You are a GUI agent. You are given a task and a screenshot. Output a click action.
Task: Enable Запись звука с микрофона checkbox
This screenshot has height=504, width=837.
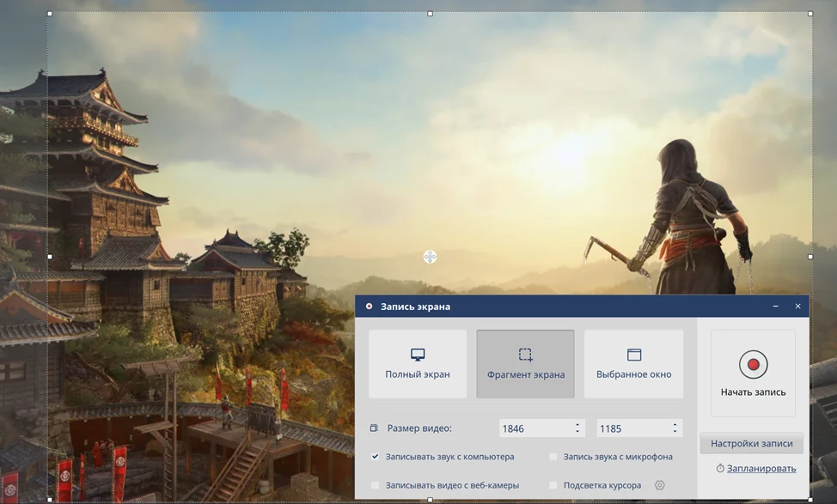553,457
